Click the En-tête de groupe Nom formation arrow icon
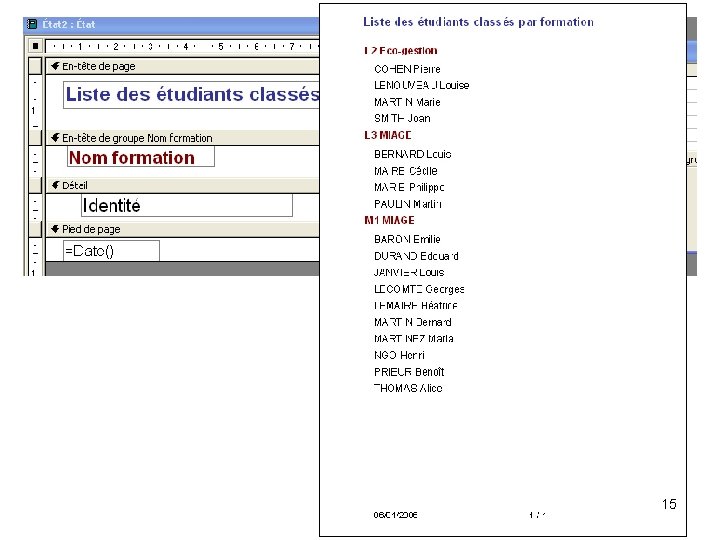The height and width of the screenshot is (540, 720). click(55, 138)
